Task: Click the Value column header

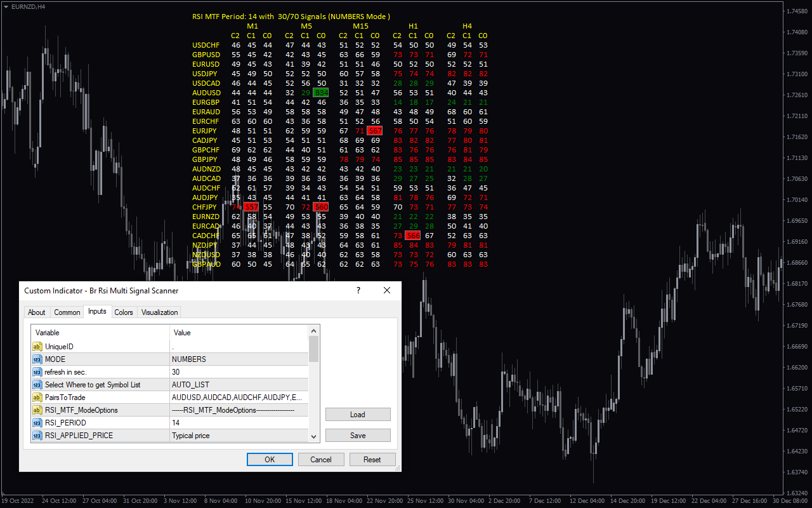Action: [x=239, y=333]
